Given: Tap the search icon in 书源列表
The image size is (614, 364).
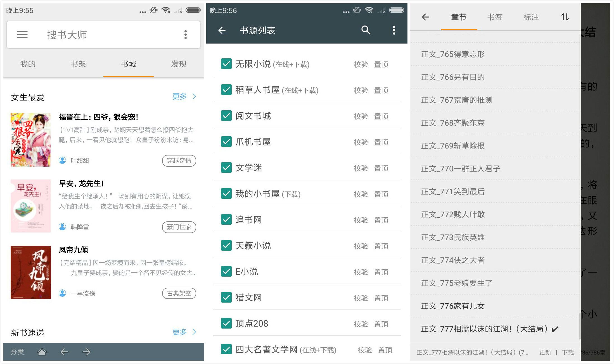Looking at the screenshot, I should pos(366,30).
